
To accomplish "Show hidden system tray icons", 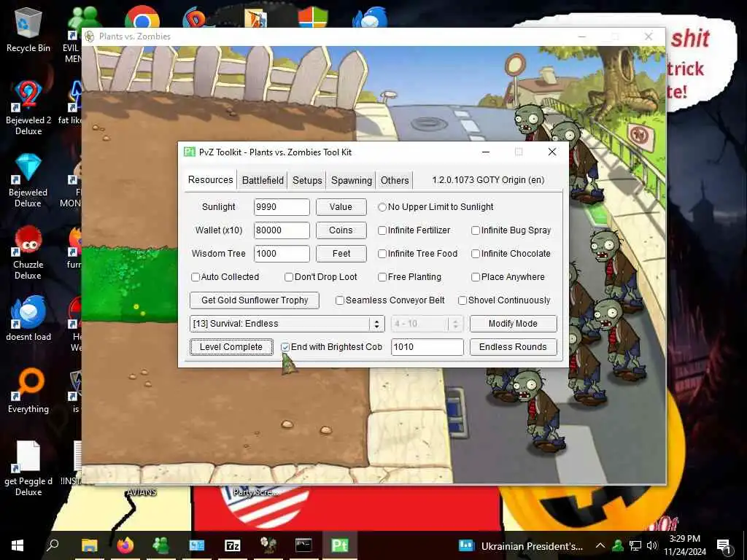I will tap(600, 545).
